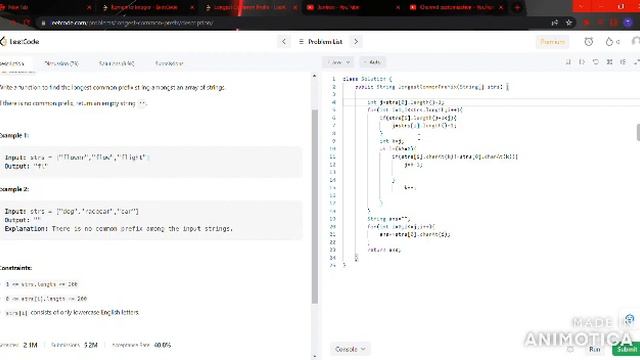This screenshot has height=360, width=640.
Task: Start the timer alarm clock icon
Action: pos(588,42)
